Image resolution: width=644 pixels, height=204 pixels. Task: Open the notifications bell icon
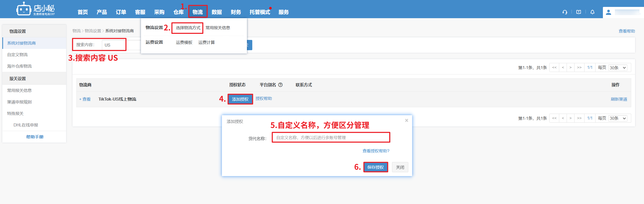[592, 12]
